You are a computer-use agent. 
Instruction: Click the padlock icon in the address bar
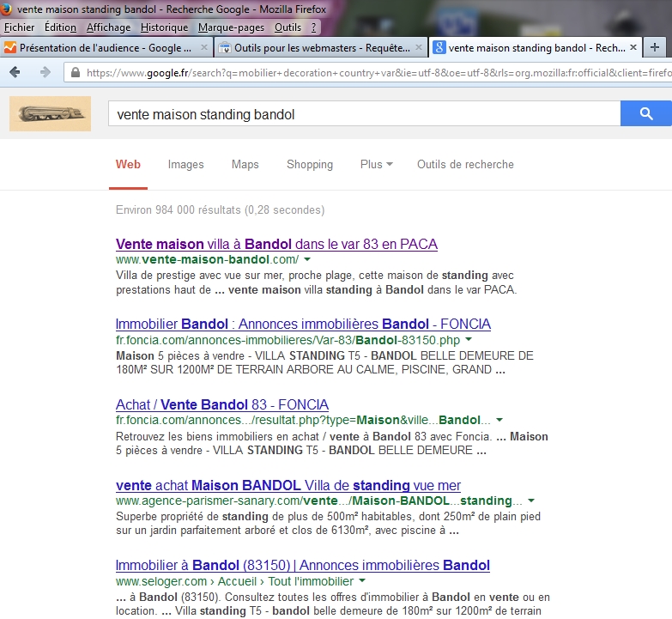coord(76,72)
